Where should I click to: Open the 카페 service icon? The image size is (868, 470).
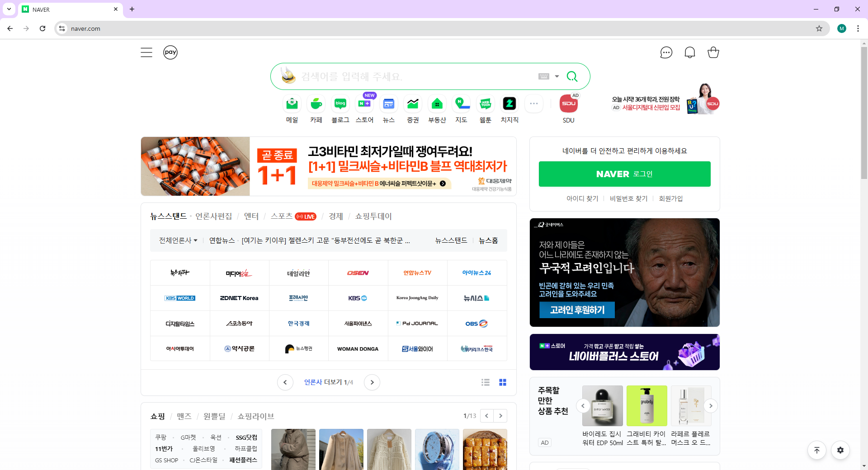[316, 103]
